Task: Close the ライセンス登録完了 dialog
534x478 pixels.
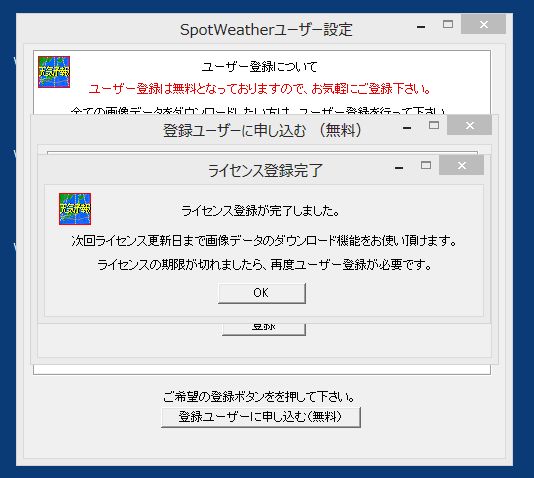Action: tap(461, 165)
